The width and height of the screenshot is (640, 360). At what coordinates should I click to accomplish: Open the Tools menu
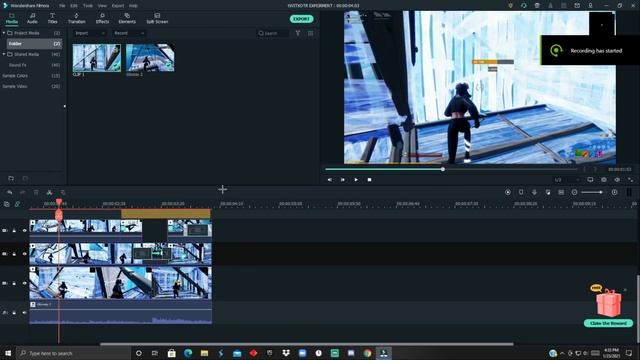88,6
